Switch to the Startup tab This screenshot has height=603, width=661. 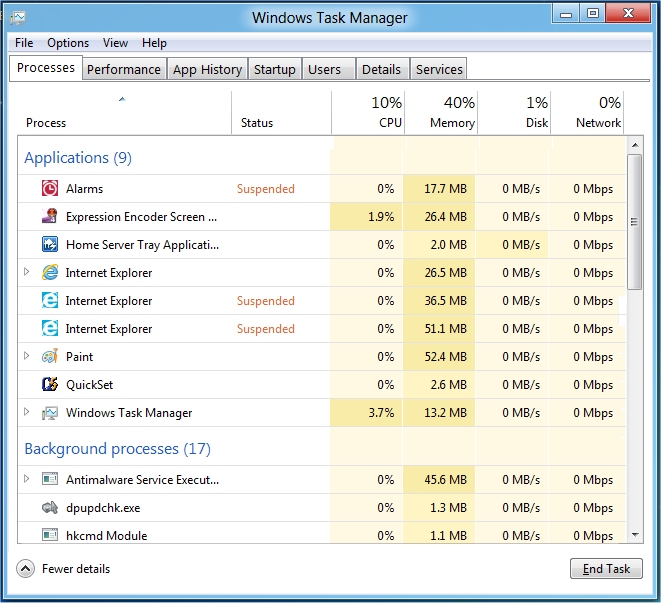pos(275,69)
